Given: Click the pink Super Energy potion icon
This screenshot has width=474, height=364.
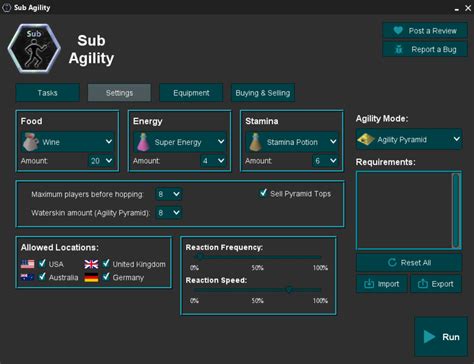Looking at the screenshot, I should click(x=143, y=142).
